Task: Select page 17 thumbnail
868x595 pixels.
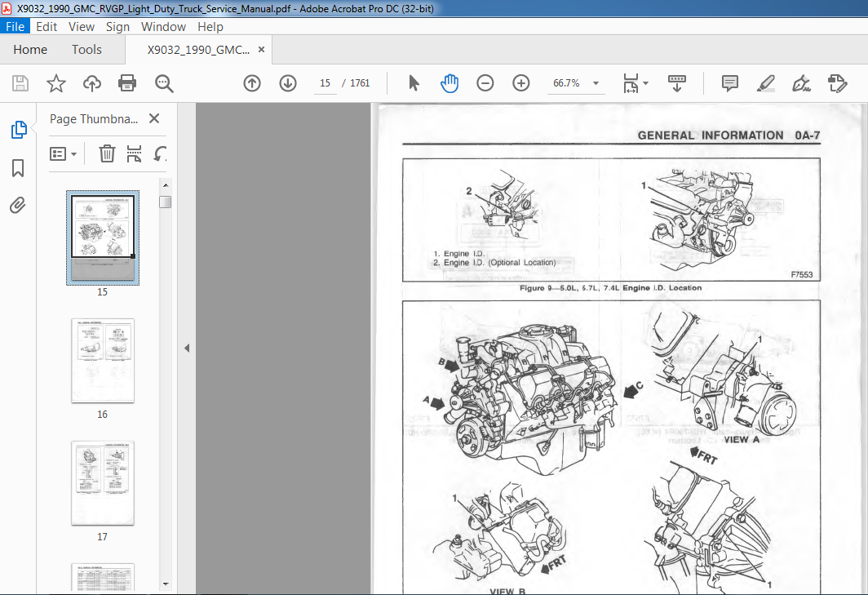Action: (103, 482)
